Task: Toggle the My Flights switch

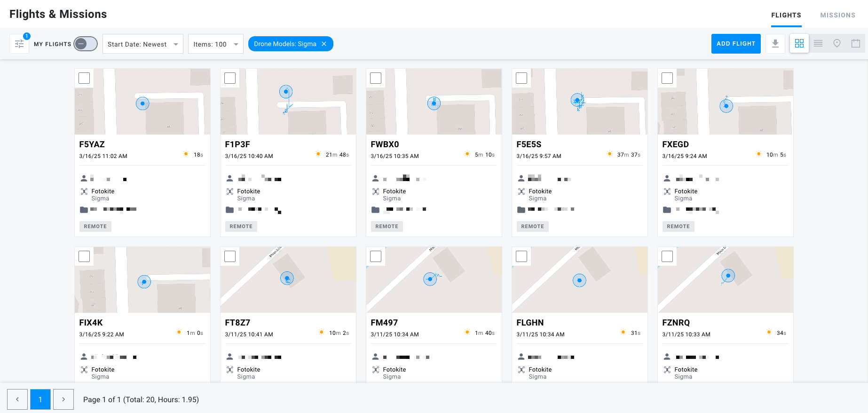Action: [x=86, y=44]
